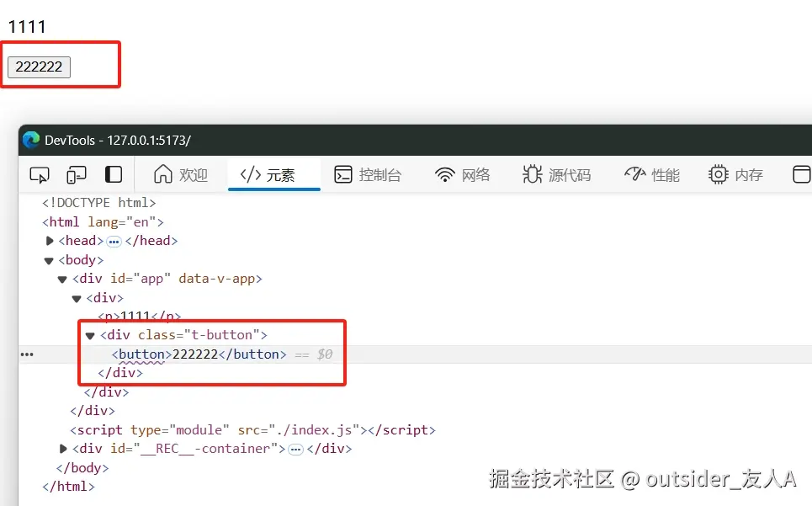Click the partially visible Application tab icon
The image size is (812, 506).
(x=802, y=174)
